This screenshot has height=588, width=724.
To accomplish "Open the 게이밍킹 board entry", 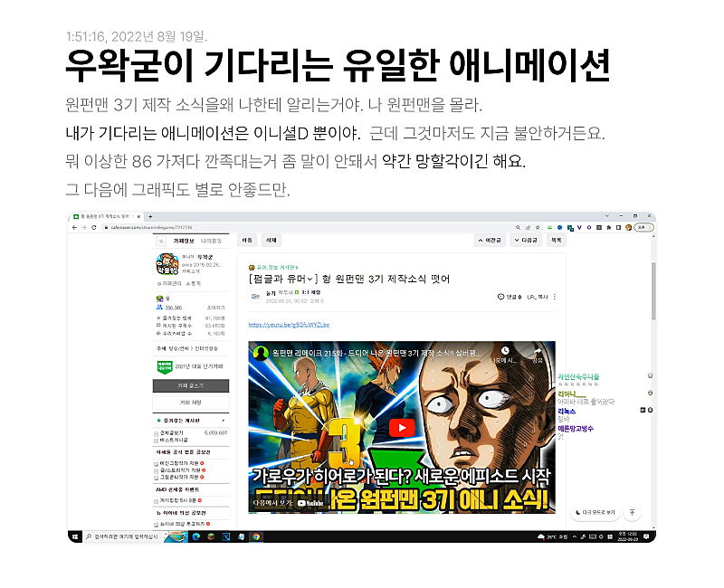I will (x=178, y=500).
